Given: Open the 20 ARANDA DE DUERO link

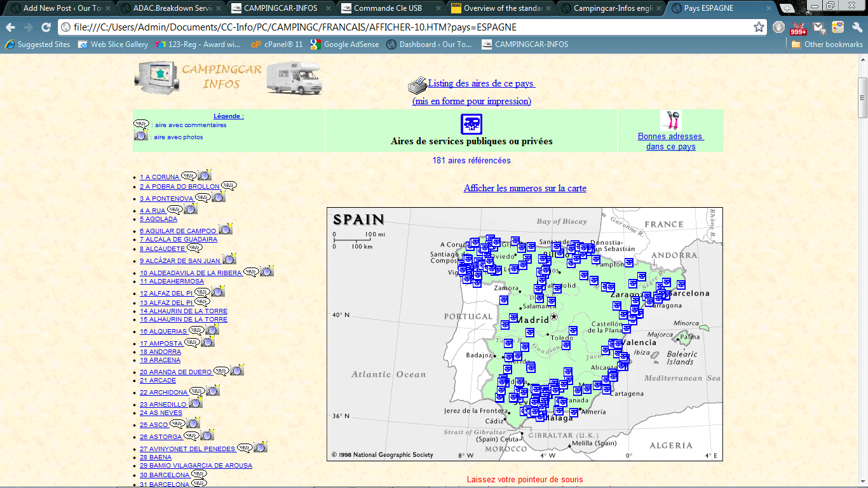Looking at the screenshot, I should click(x=176, y=372).
